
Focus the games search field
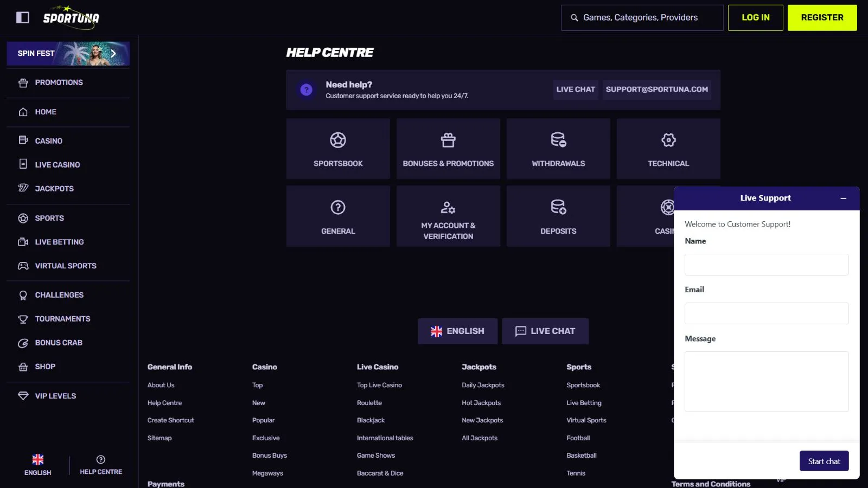point(642,17)
